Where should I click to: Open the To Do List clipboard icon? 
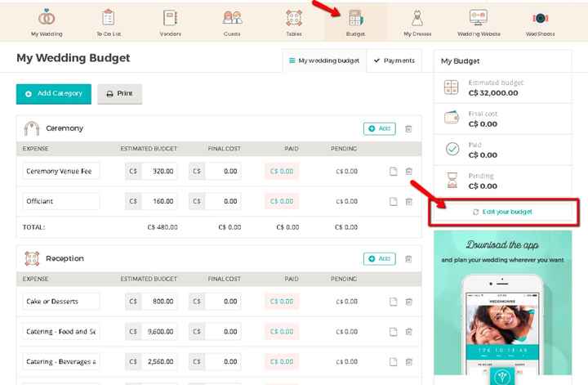coord(108,17)
